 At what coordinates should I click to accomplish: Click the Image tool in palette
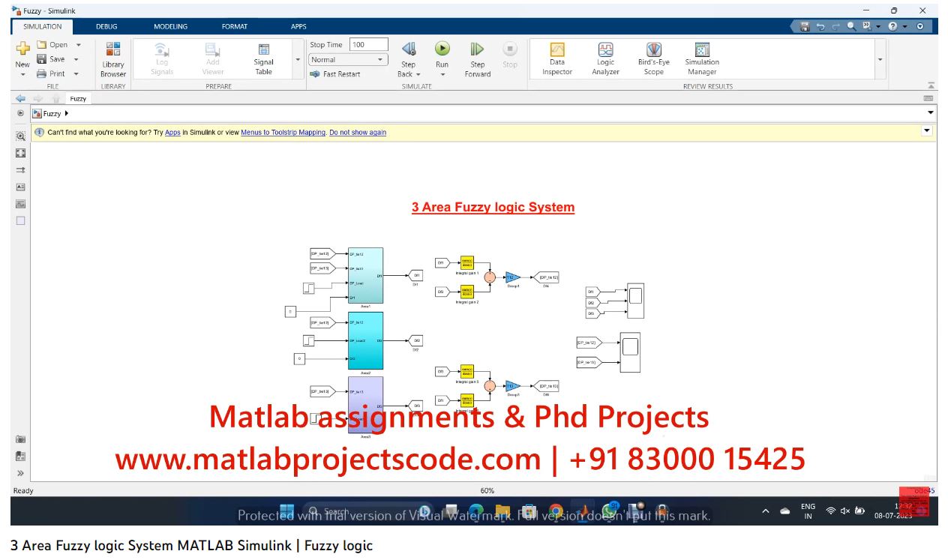(21, 204)
